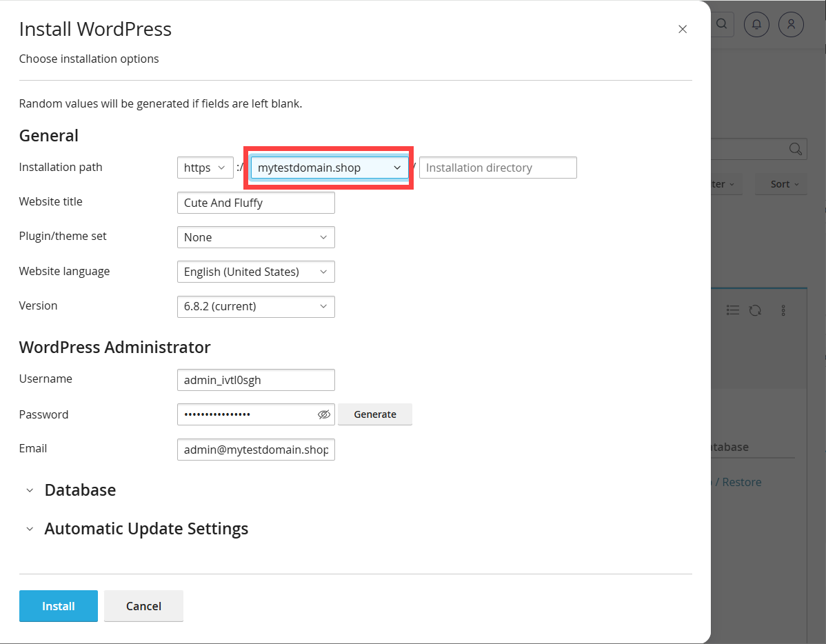Open the Version dropdown

click(x=256, y=307)
